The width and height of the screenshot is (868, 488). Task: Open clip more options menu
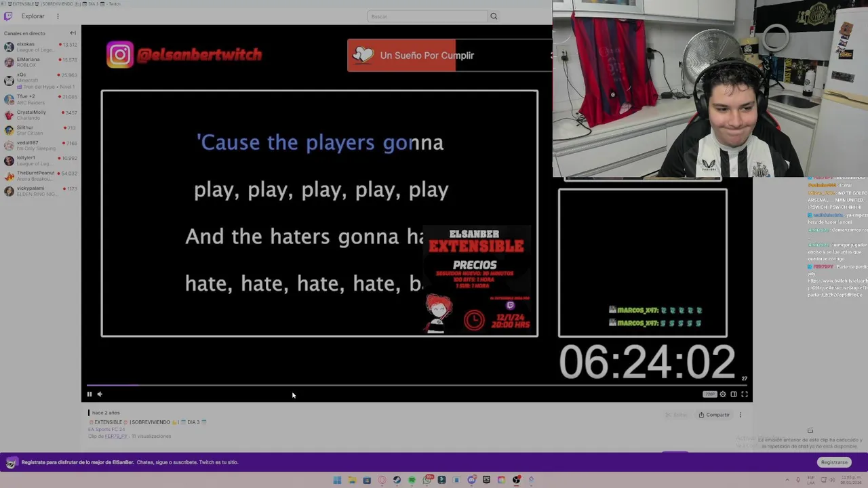point(741,415)
